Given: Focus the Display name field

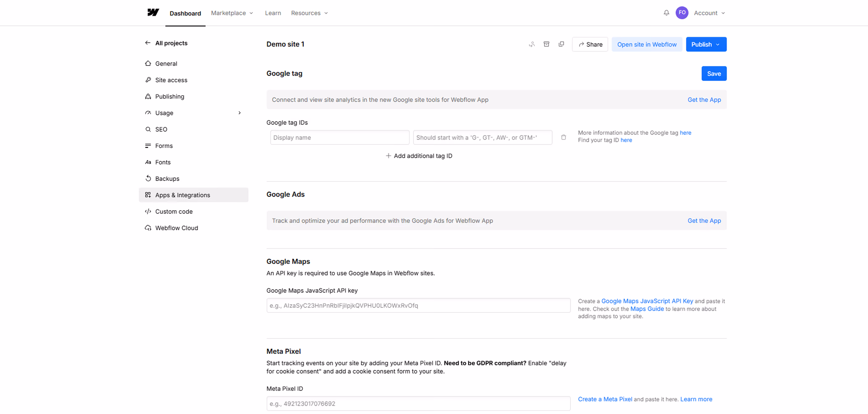Looking at the screenshot, I should [340, 137].
